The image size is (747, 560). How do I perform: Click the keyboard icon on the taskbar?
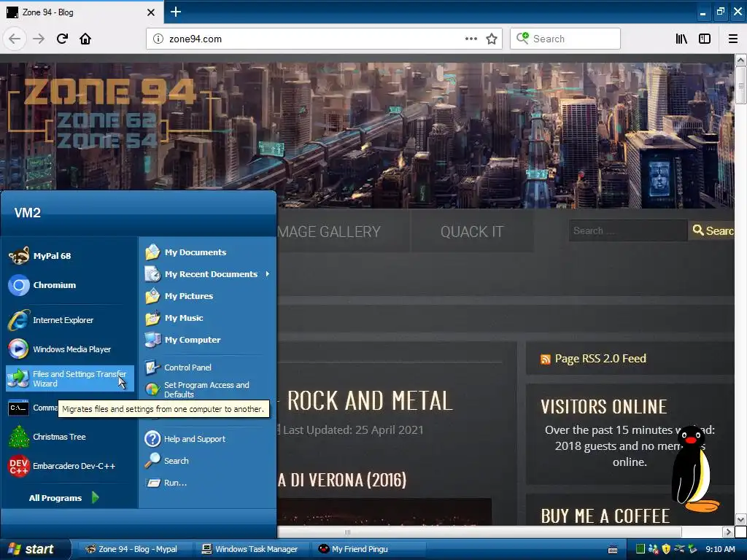613,550
